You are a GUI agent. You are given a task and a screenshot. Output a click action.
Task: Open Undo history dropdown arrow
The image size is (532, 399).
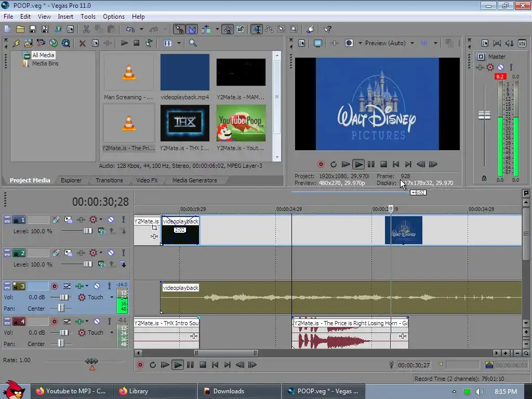point(141,29)
